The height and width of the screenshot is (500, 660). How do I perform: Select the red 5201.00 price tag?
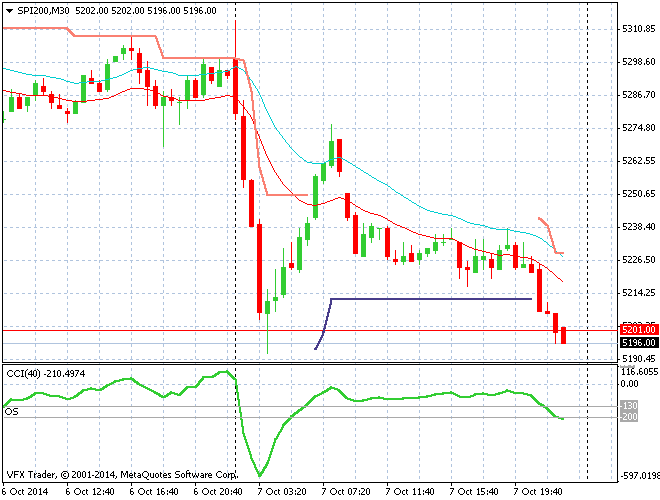[x=637, y=329]
